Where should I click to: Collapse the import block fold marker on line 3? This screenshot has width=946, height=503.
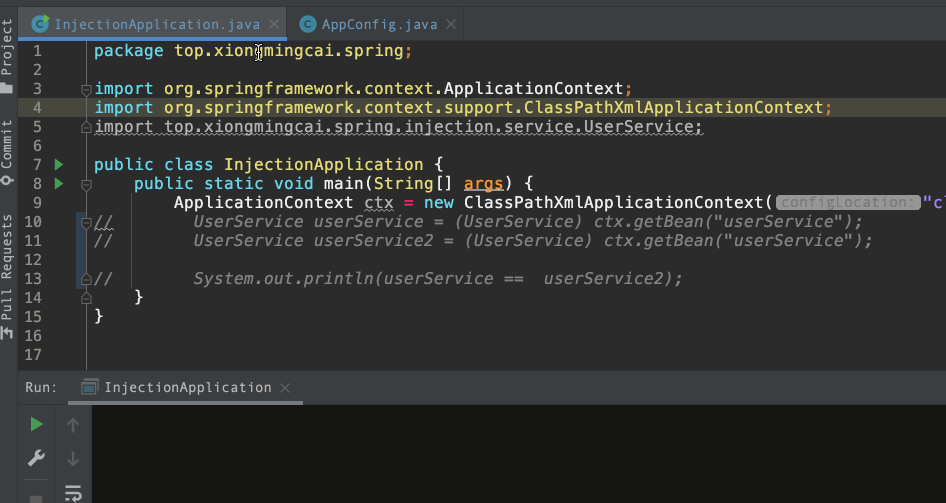(x=86, y=89)
